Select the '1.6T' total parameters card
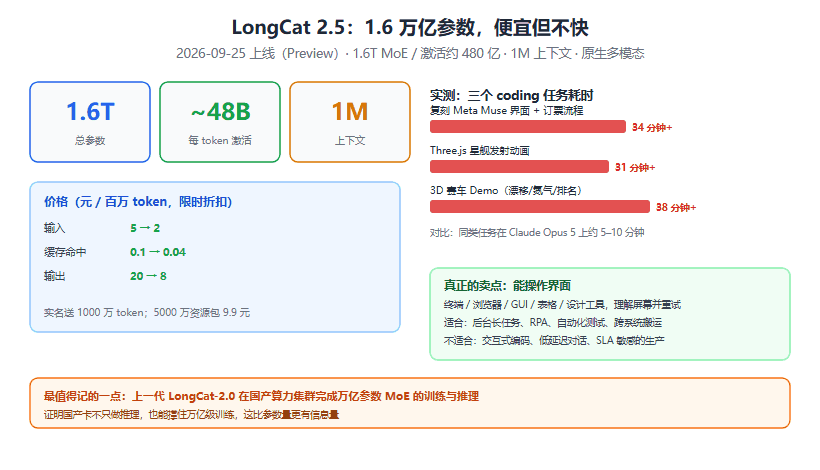Viewport: 820px width, 470px height. (90, 122)
